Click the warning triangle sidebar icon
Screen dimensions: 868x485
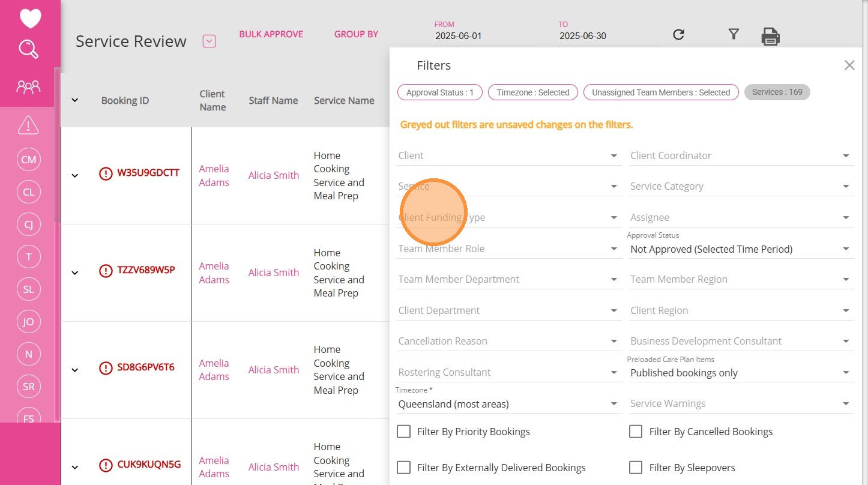pyautogui.click(x=28, y=125)
